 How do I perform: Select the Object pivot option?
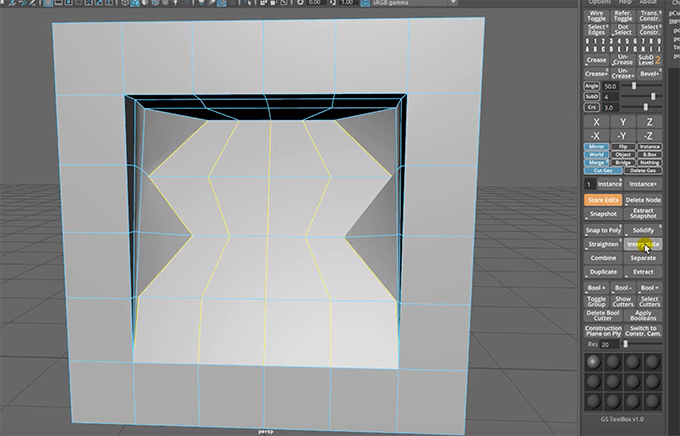click(623, 154)
